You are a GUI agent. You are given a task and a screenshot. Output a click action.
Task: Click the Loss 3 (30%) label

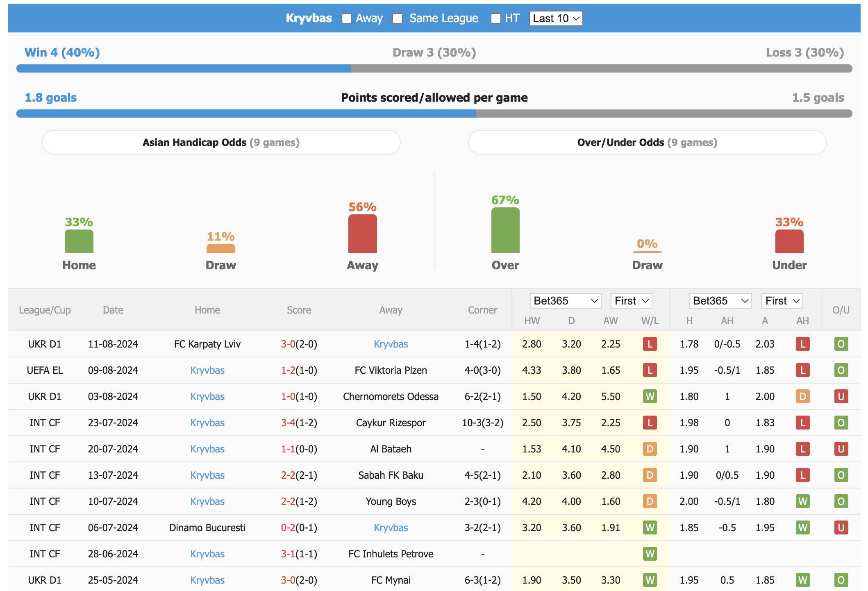[x=805, y=52]
